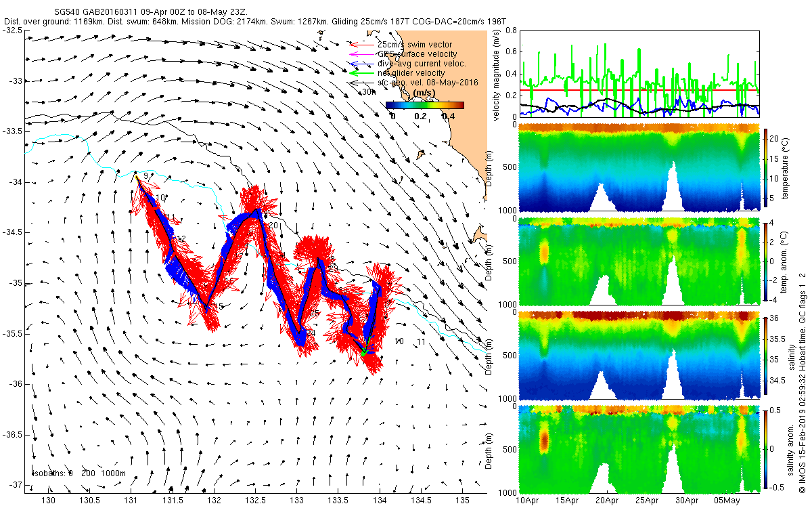This screenshot has height=508, width=812.
Task: Click the red 0.25 m/s reference line
Action: coord(638,89)
